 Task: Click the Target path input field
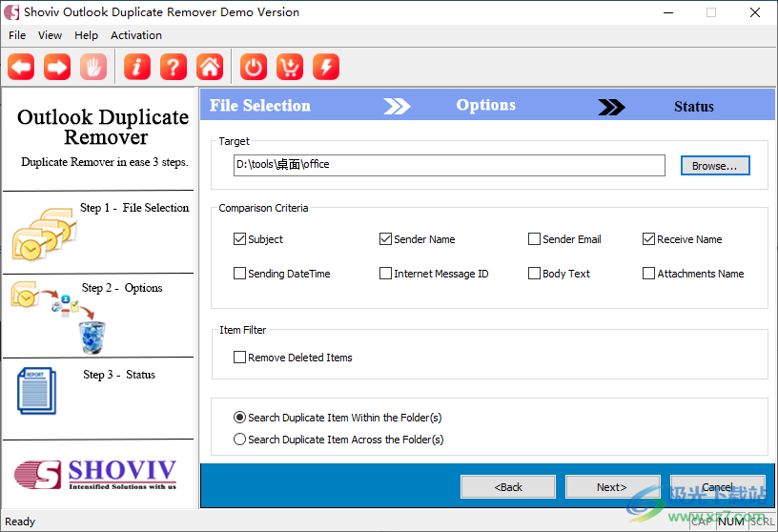[x=449, y=165]
